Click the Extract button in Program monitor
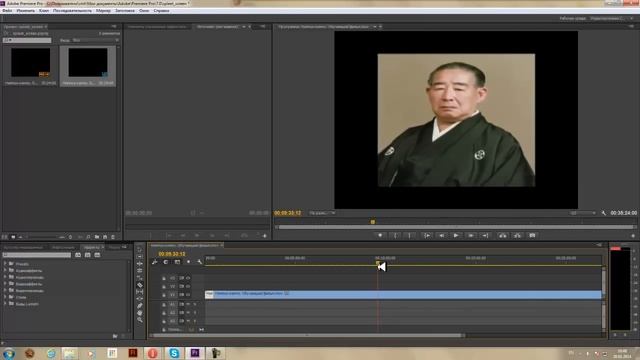This screenshot has width=640, height=360. (517, 236)
